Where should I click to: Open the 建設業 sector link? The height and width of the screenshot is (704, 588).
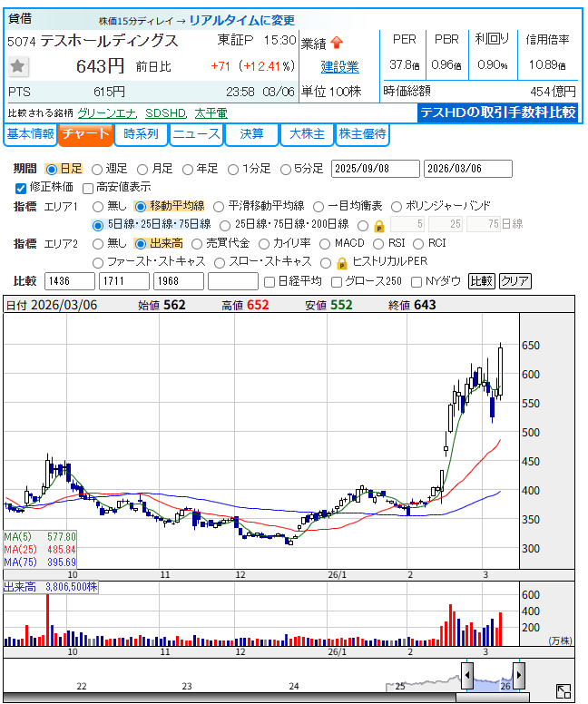340,67
